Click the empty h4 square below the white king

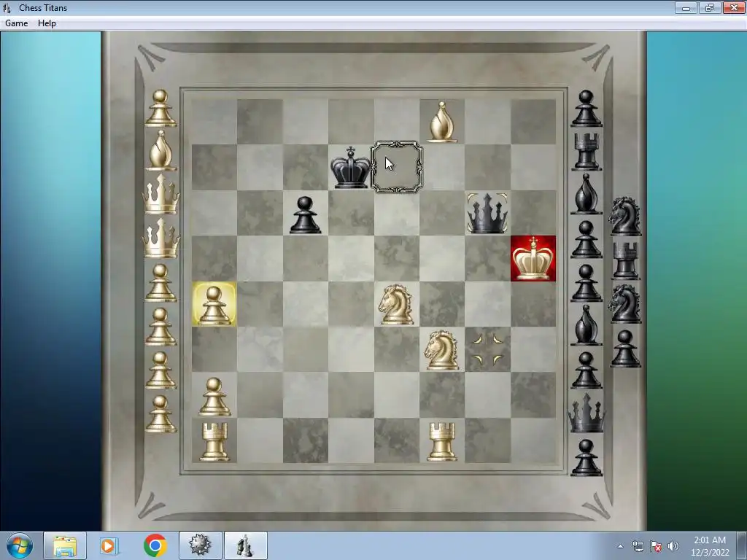[533, 304]
